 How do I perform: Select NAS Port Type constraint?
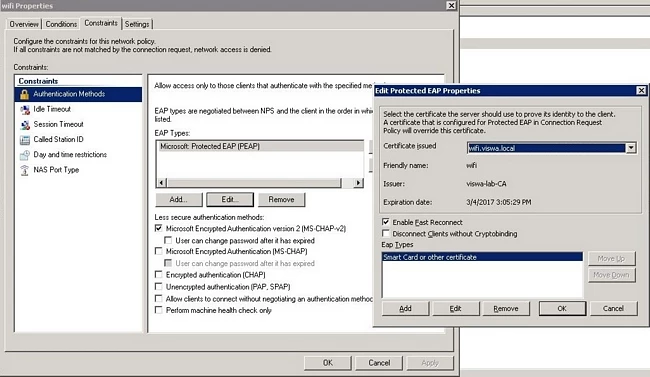click(x=56, y=170)
